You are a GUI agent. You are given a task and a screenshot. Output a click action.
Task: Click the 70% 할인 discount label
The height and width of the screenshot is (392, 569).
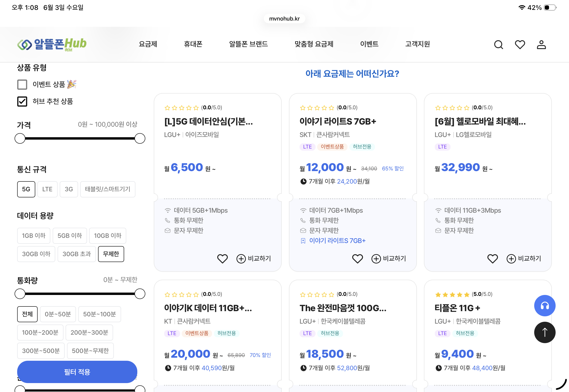pos(260,355)
